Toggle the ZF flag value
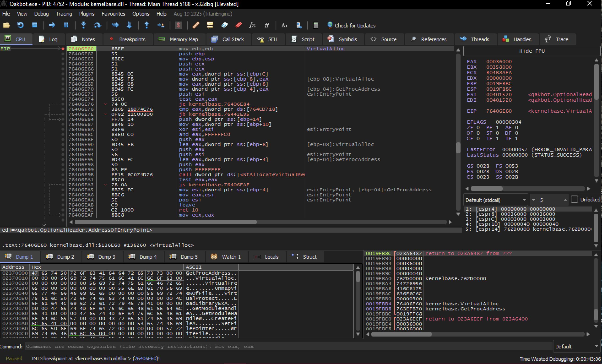 [478, 128]
